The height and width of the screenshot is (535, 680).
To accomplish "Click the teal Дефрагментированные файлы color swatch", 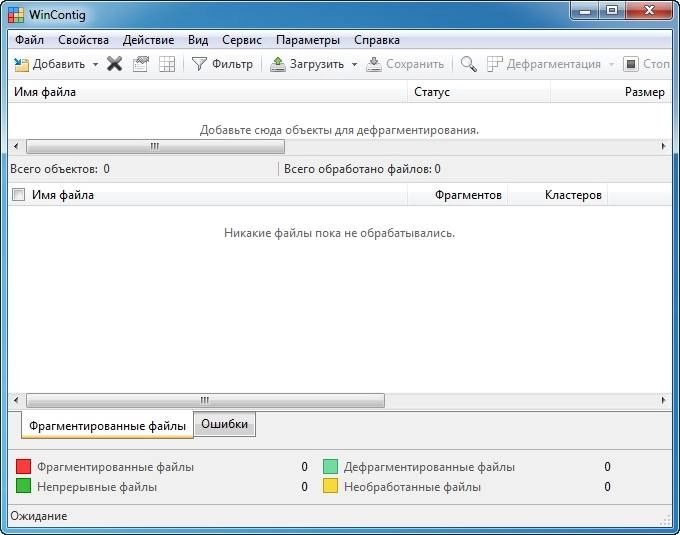I will click(x=330, y=466).
